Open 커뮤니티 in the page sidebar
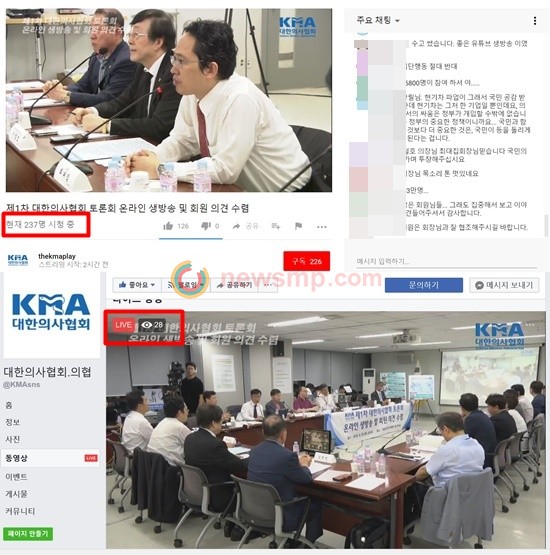 coord(20,510)
